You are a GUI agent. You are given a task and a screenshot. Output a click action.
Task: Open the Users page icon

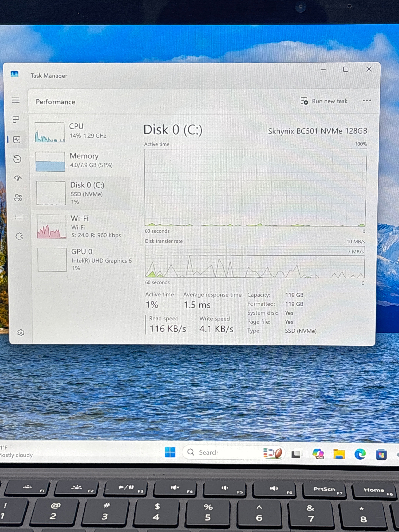click(18, 198)
